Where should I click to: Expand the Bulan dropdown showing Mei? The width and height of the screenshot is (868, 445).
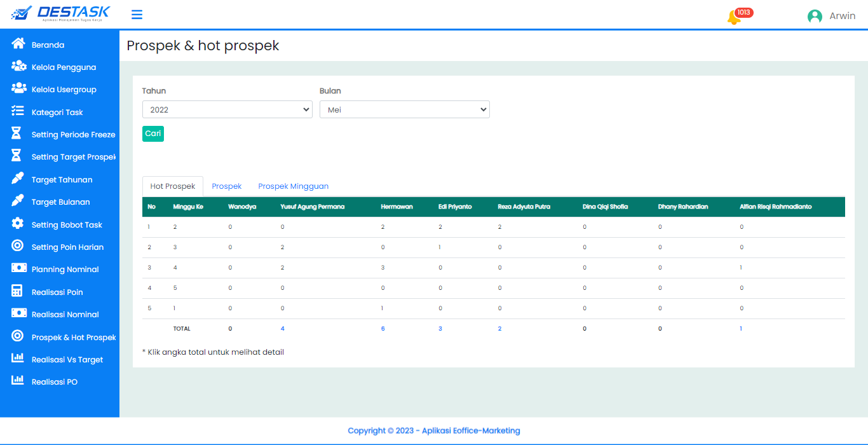(x=404, y=109)
